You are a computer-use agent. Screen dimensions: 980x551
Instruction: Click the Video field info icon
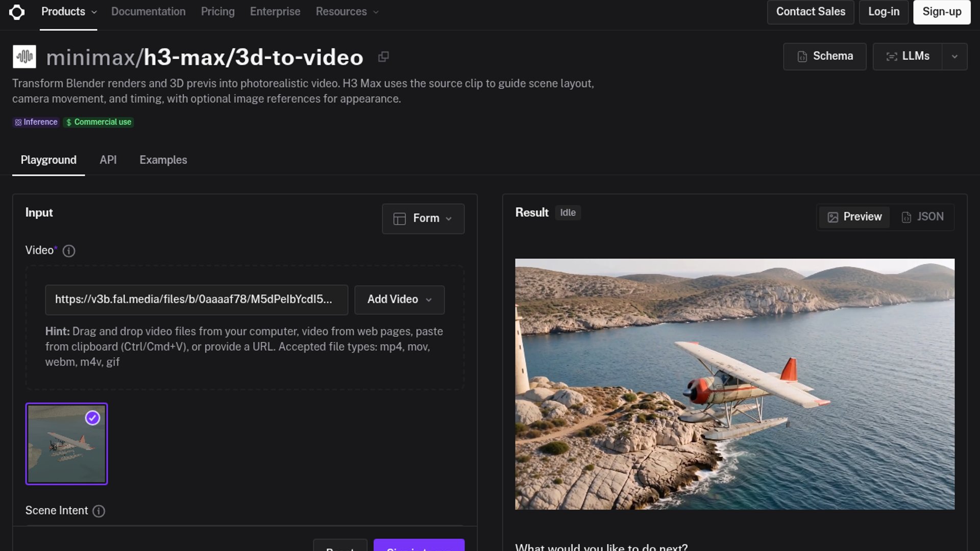tap(69, 251)
